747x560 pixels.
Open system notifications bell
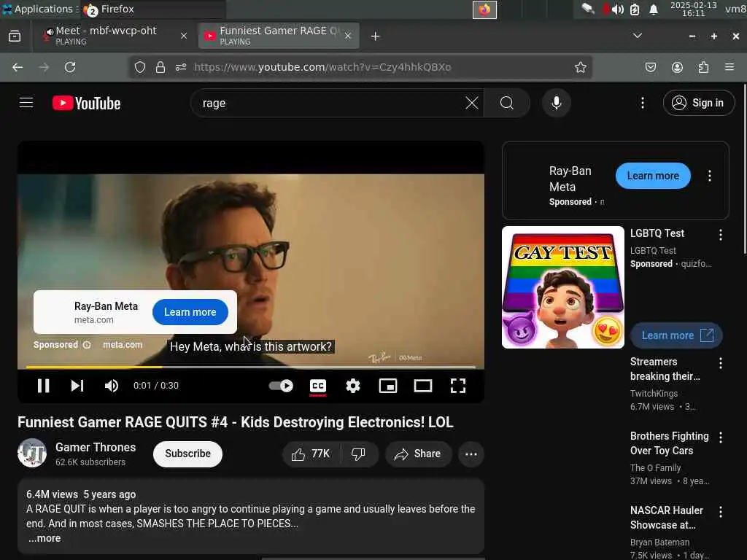click(654, 9)
